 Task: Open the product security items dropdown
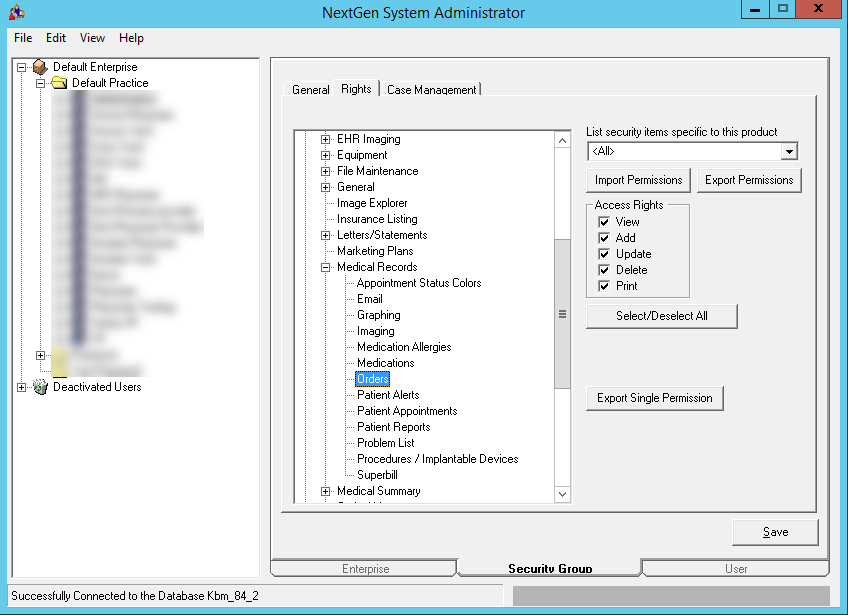[x=789, y=151]
